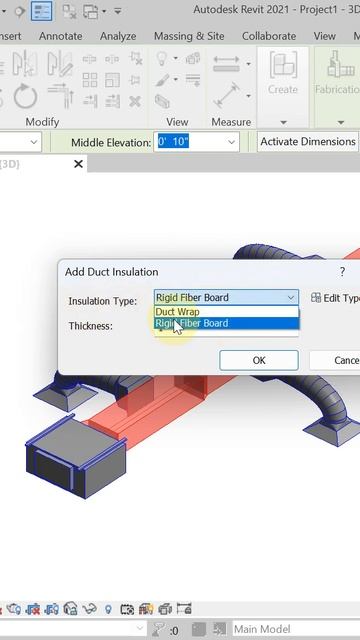Switch to Massing & Site tab
The height and width of the screenshot is (640, 360).
click(189, 36)
